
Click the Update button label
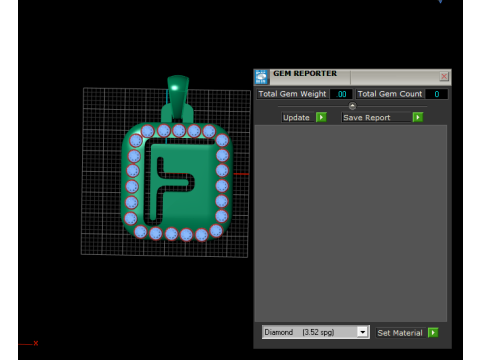[x=296, y=118]
